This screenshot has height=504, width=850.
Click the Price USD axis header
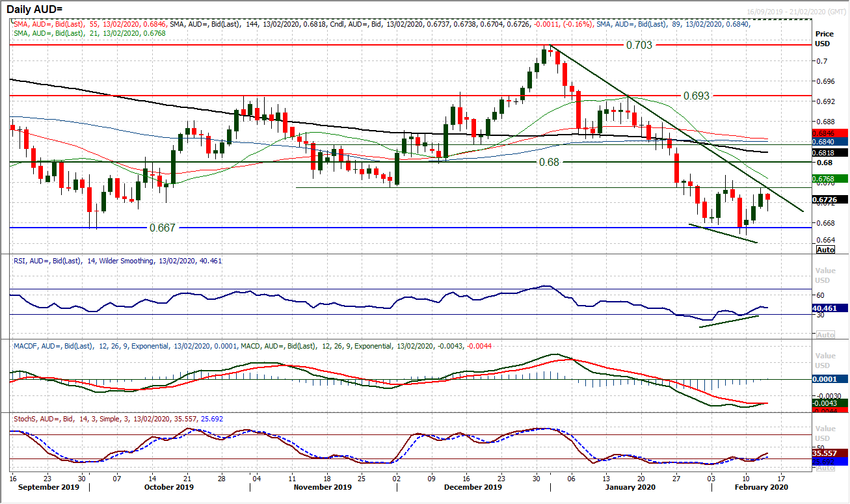(824, 38)
